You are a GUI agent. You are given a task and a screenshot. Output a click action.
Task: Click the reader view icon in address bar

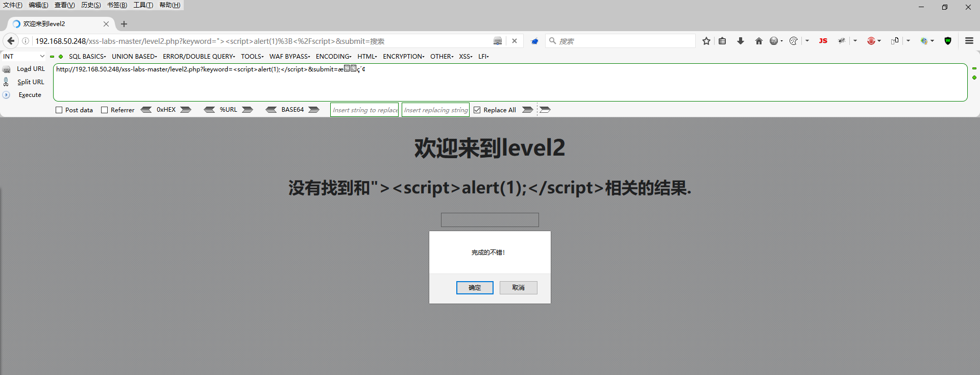(x=498, y=41)
